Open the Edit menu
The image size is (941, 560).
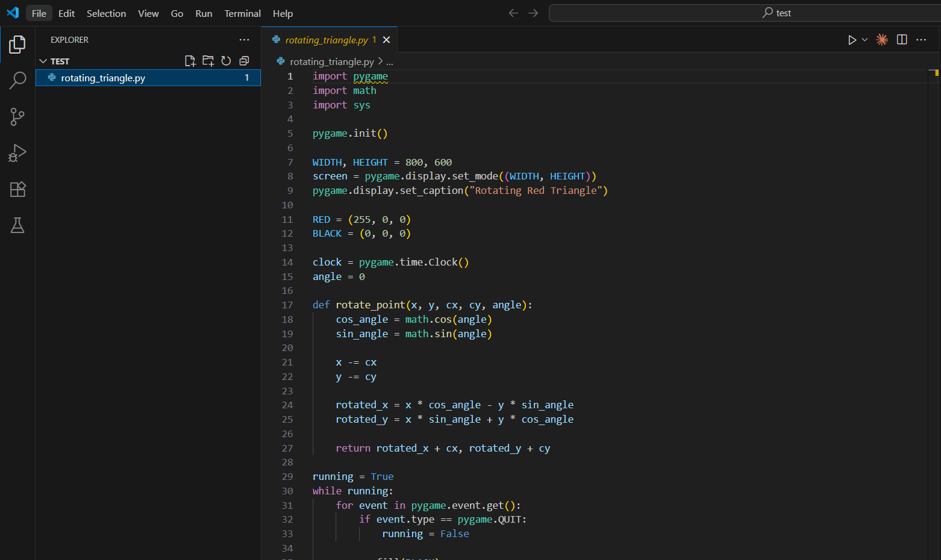click(x=66, y=13)
